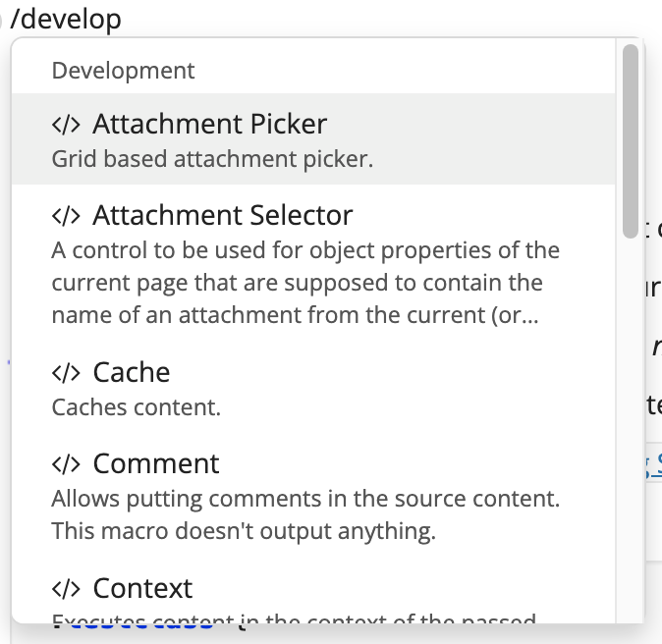Choose the Attachment Selector macro title
662x644 pixels.
(x=223, y=215)
